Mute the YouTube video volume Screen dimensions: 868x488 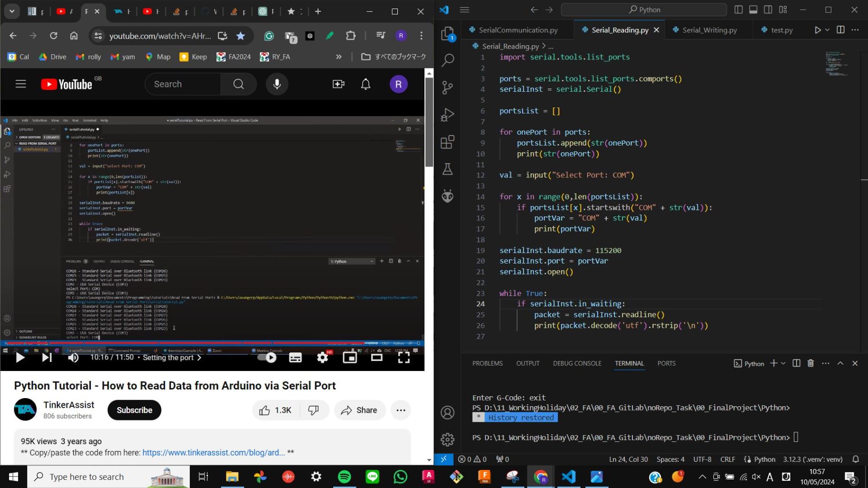[x=73, y=358]
